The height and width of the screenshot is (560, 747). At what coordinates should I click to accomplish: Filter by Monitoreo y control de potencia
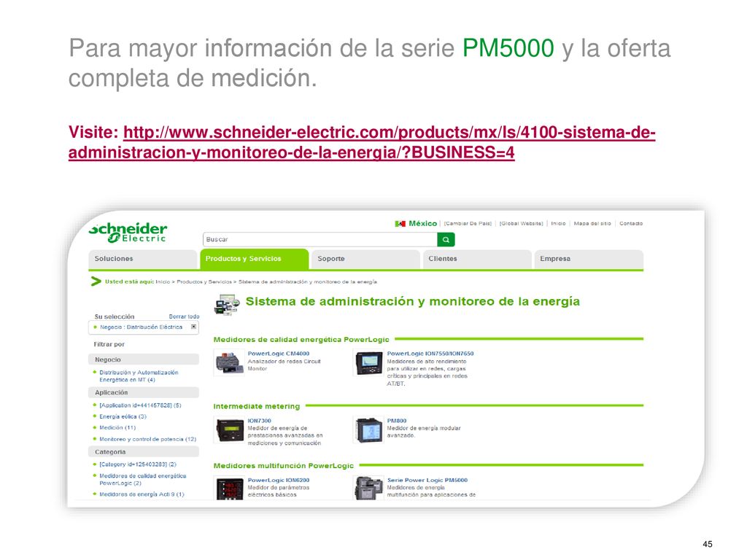[147, 439]
